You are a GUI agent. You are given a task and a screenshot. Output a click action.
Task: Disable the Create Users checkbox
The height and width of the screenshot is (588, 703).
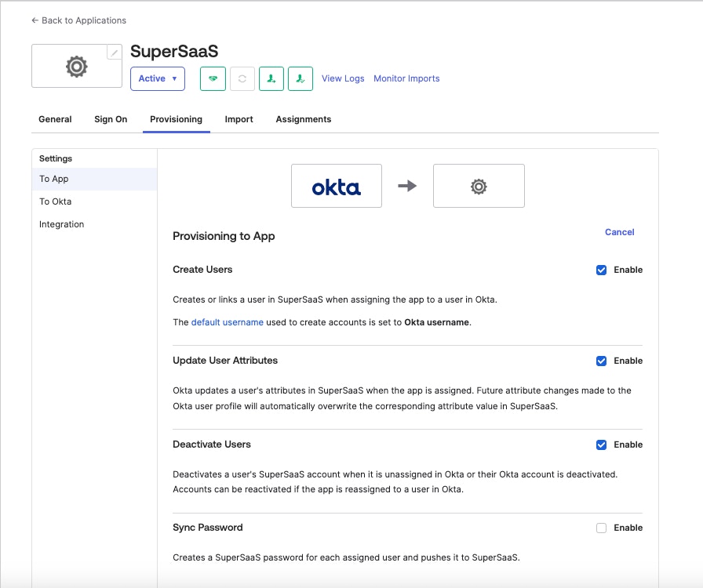[x=602, y=270]
